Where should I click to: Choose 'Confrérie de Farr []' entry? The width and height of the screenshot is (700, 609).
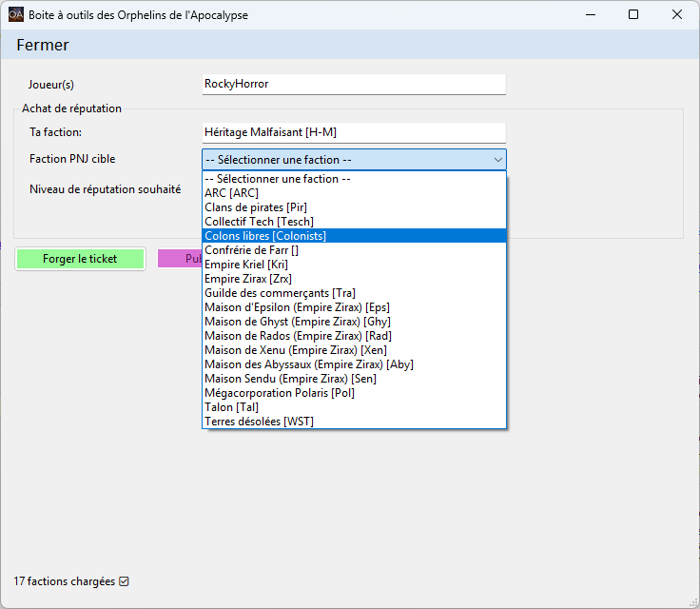tap(251, 250)
